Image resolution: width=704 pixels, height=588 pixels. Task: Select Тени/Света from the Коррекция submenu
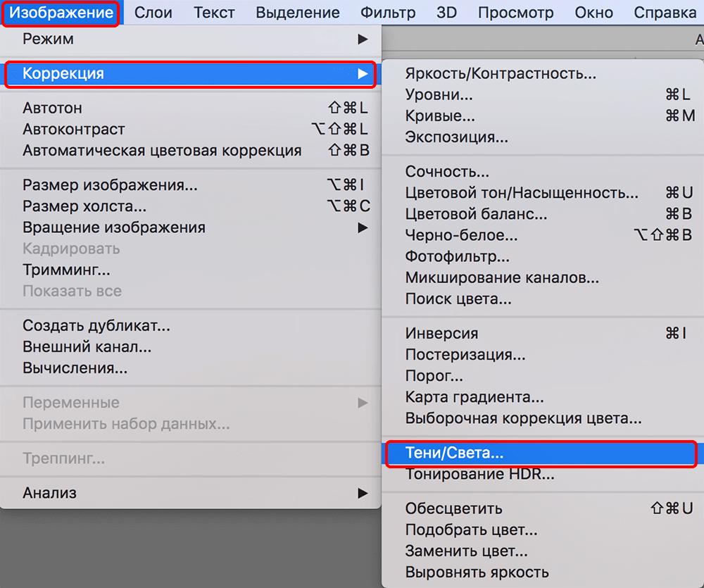point(455,453)
